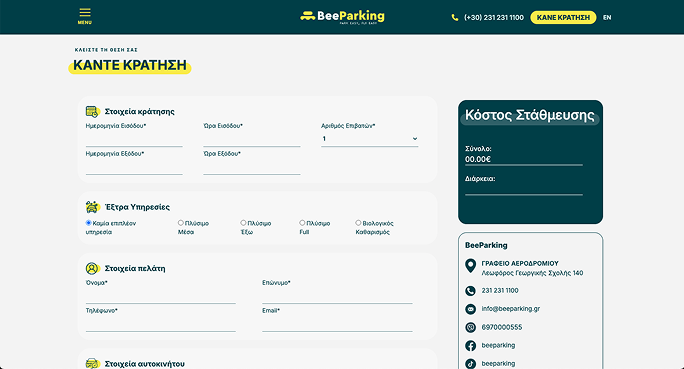Click the 'Έξτρα Υπηρεσίες' section title
Image resolution: width=684 pixels, height=369 pixels.
[137, 207]
